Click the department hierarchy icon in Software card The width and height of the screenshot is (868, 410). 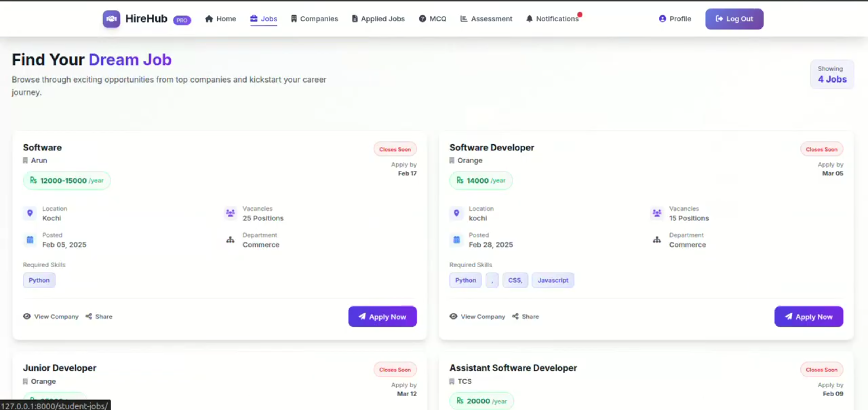pyautogui.click(x=231, y=240)
